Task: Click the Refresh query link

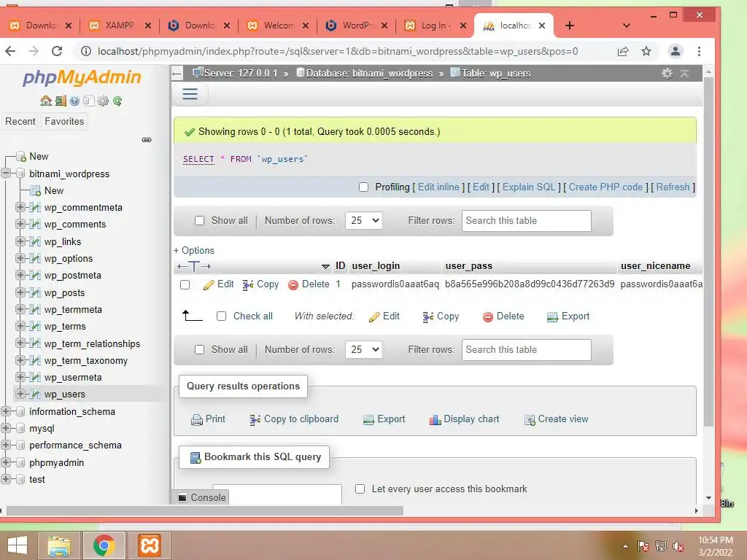Action: [673, 187]
